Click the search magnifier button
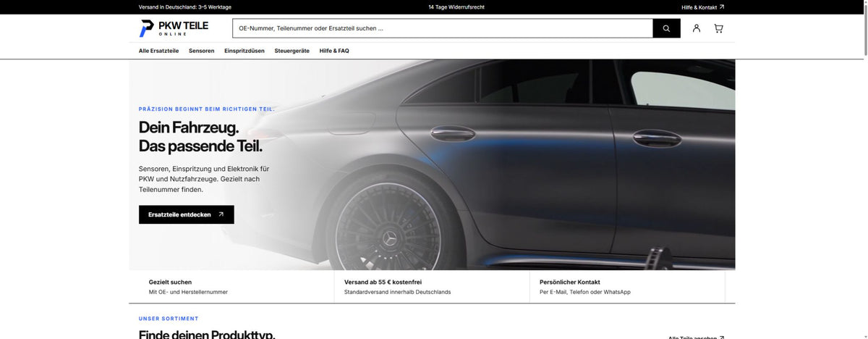 pos(666,28)
